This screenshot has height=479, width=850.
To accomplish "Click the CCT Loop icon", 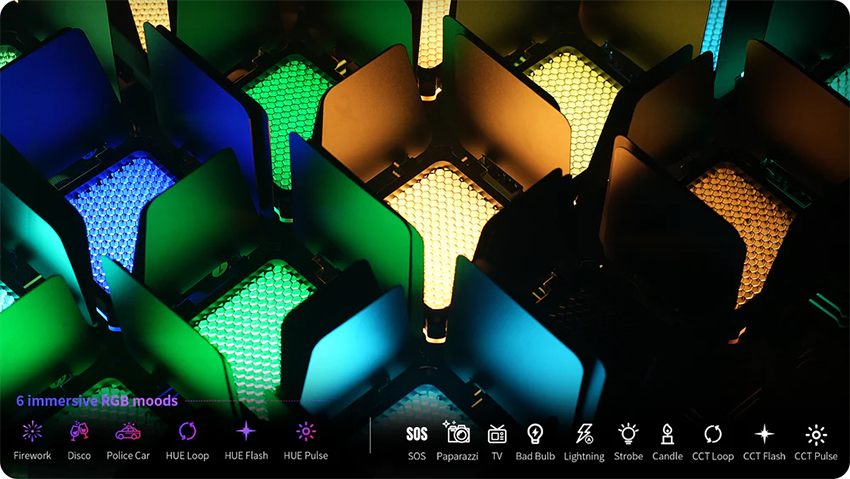I will (x=713, y=433).
